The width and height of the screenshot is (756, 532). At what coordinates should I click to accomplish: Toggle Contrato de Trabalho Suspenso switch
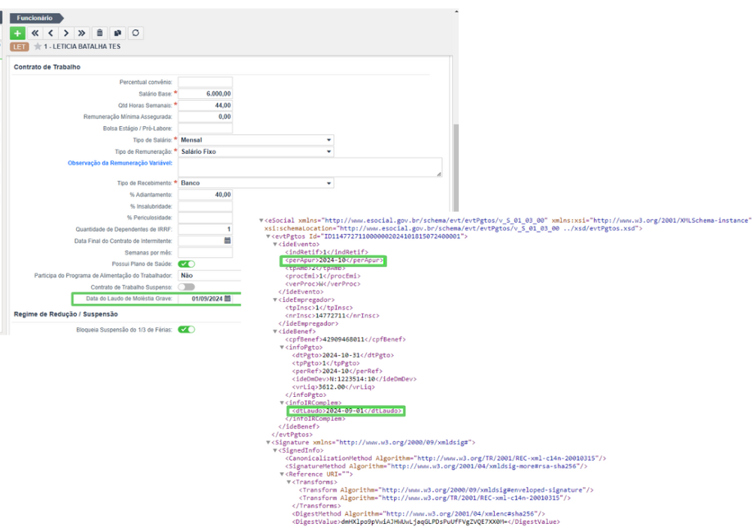pos(187,287)
